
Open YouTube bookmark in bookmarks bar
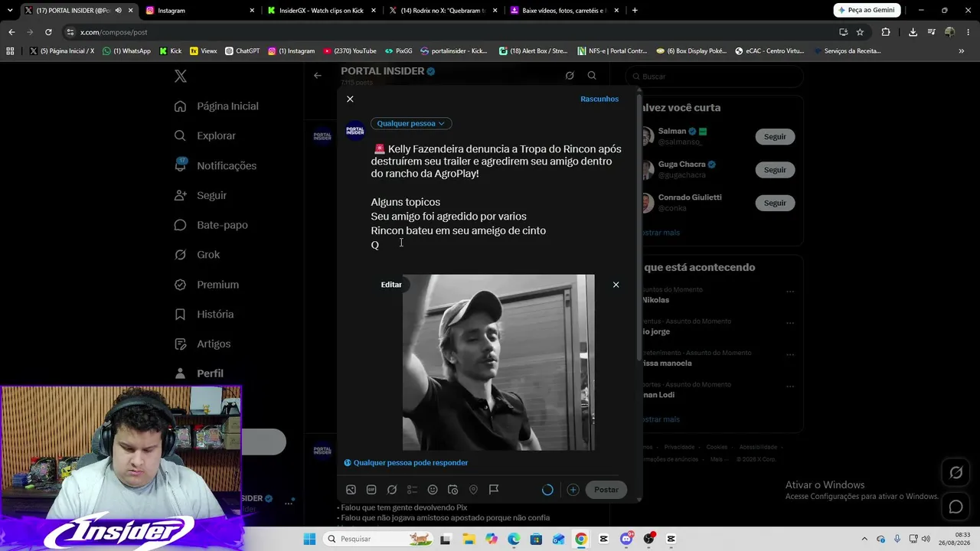pos(350,51)
